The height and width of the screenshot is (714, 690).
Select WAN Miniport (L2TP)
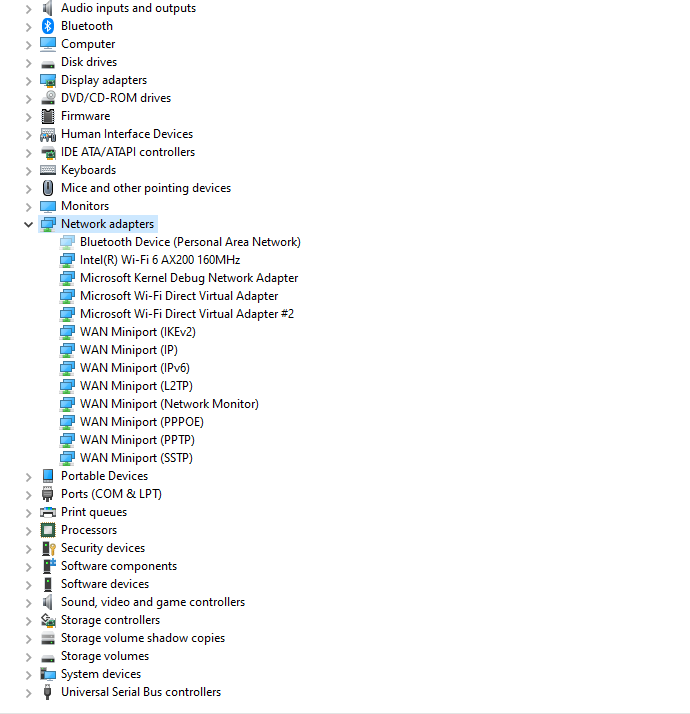[x=136, y=386]
